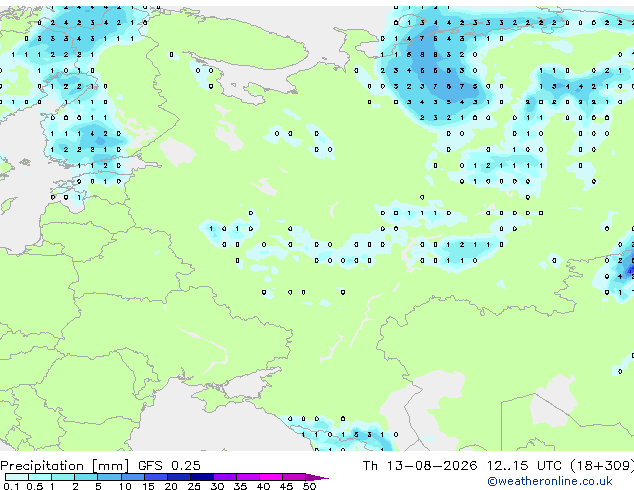Pick the 10–15 mm legend color swatch
Image resolution: width=634 pixels, height=490 pixels.
[132, 477]
